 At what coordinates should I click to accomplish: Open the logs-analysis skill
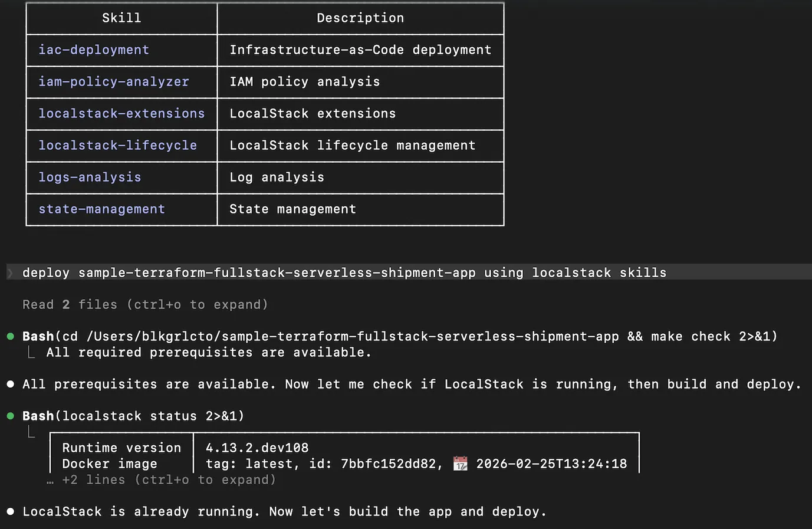pyautogui.click(x=90, y=177)
